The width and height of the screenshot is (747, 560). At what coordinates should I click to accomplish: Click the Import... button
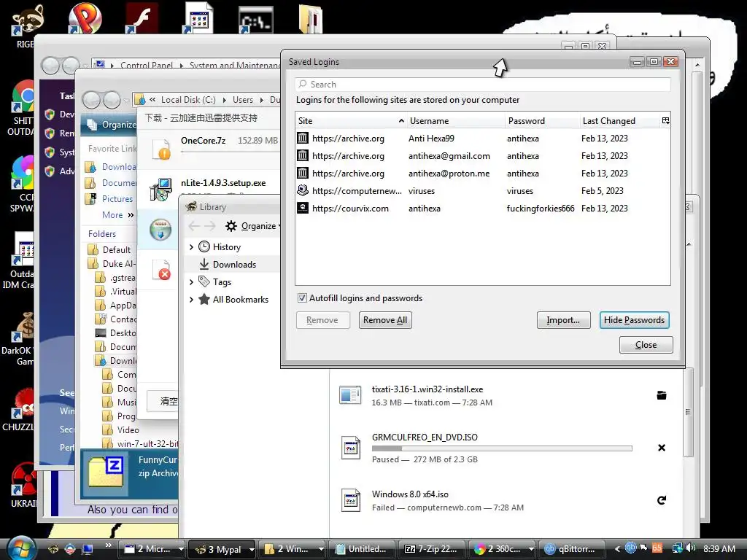(x=564, y=320)
